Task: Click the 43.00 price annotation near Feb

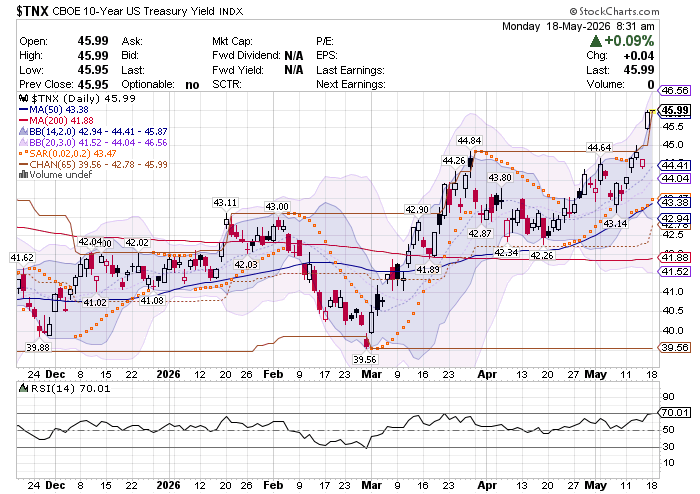Action: tap(277, 207)
